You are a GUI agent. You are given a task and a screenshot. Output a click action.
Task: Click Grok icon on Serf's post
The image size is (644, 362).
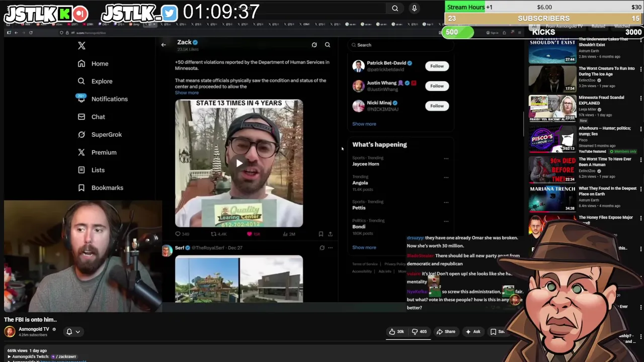click(322, 247)
